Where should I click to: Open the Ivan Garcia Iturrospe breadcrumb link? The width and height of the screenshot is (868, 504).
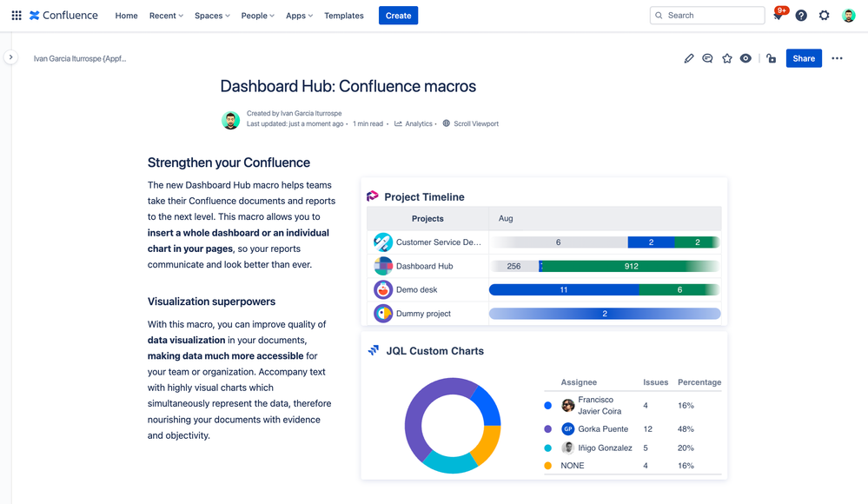80,59
